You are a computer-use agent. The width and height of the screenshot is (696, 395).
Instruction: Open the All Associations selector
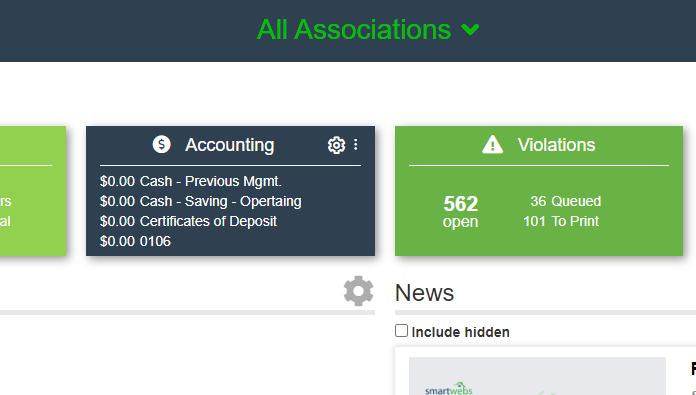point(368,30)
